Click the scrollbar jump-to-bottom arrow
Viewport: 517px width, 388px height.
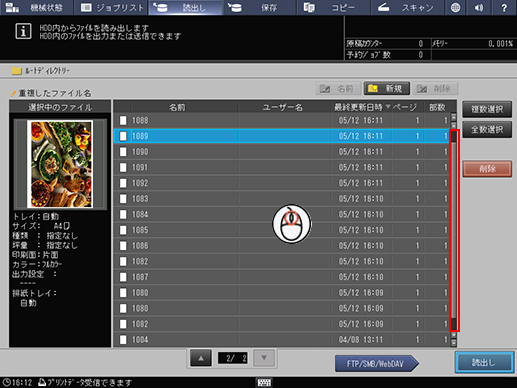[x=454, y=342]
